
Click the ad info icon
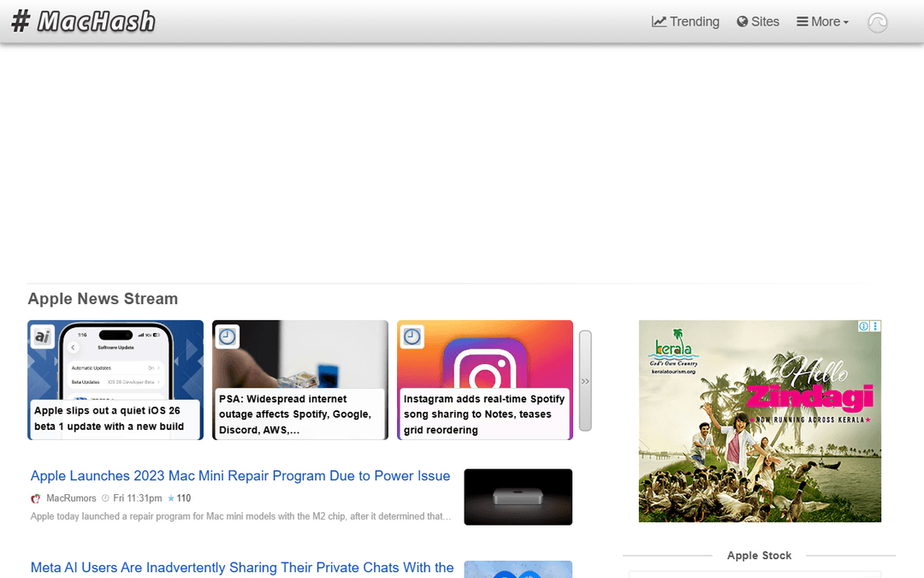863,326
